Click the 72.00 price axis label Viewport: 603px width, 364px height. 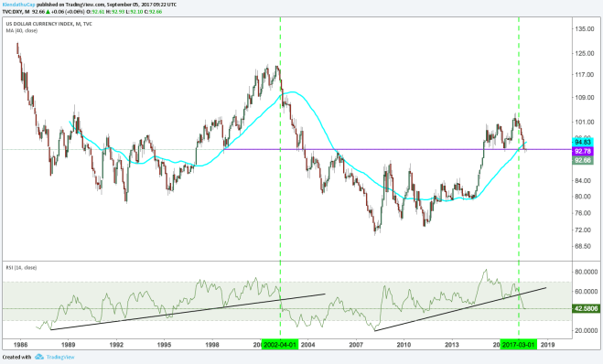click(x=584, y=230)
